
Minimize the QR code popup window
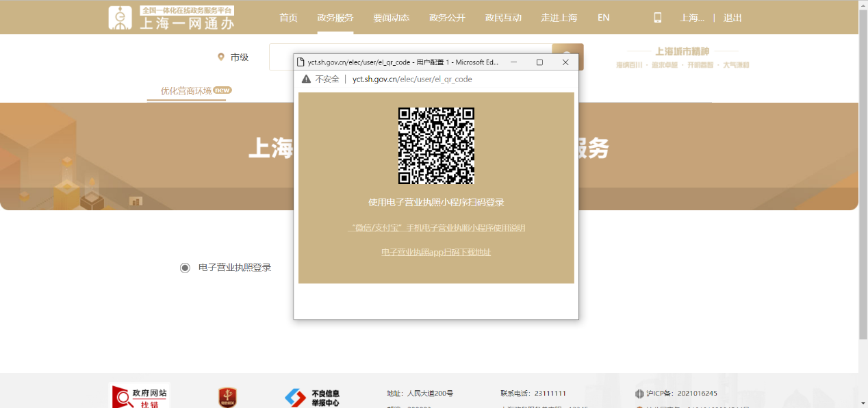[514, 62]
